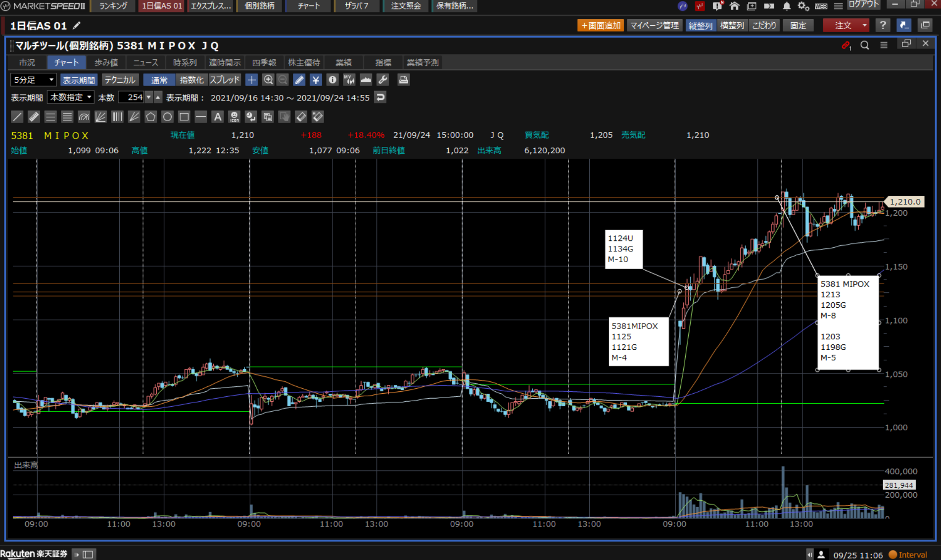
Task: Toggle the yen price display button
Action: click(x=316, y=80)
